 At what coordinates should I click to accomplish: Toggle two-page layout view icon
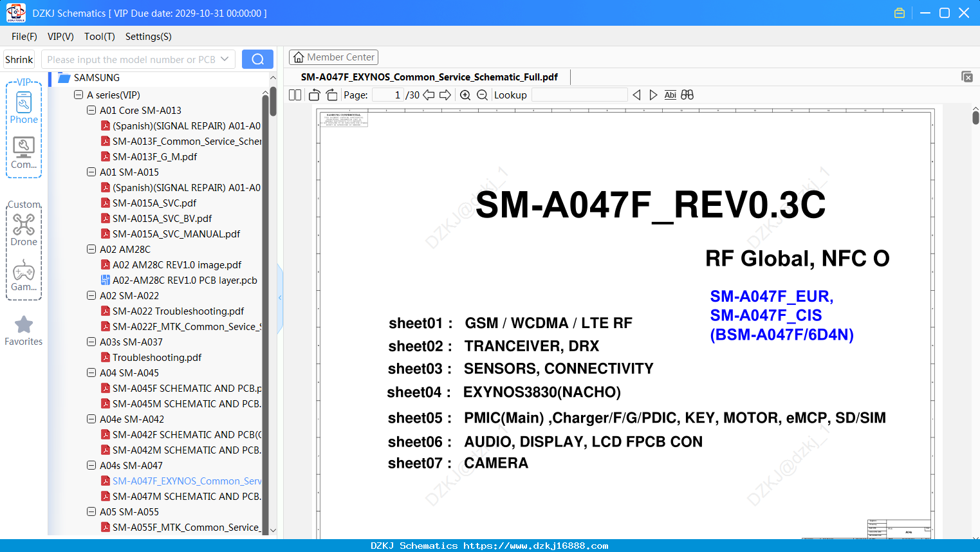295,95
